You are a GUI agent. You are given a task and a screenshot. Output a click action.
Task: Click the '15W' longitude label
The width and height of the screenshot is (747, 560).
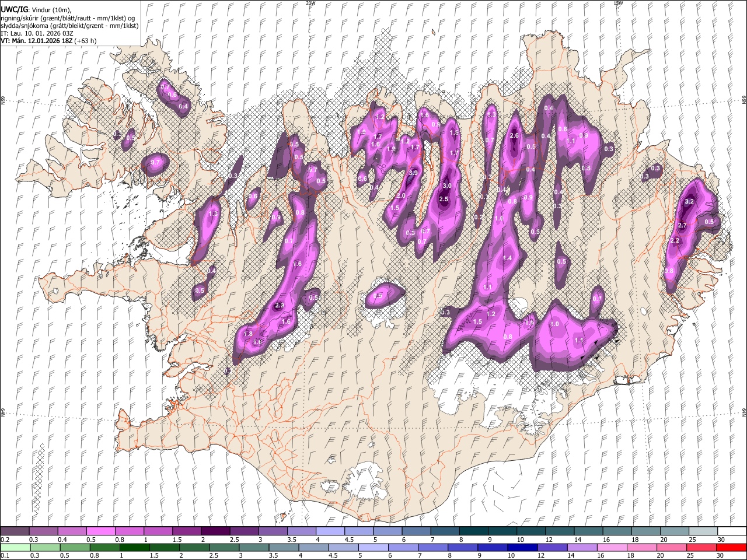[618, 3]
